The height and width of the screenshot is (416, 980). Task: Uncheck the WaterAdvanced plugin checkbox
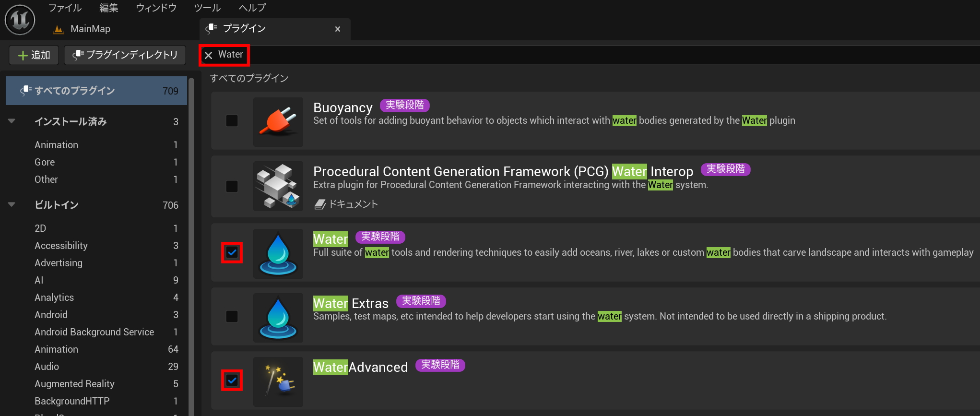(x=232, y=380)
